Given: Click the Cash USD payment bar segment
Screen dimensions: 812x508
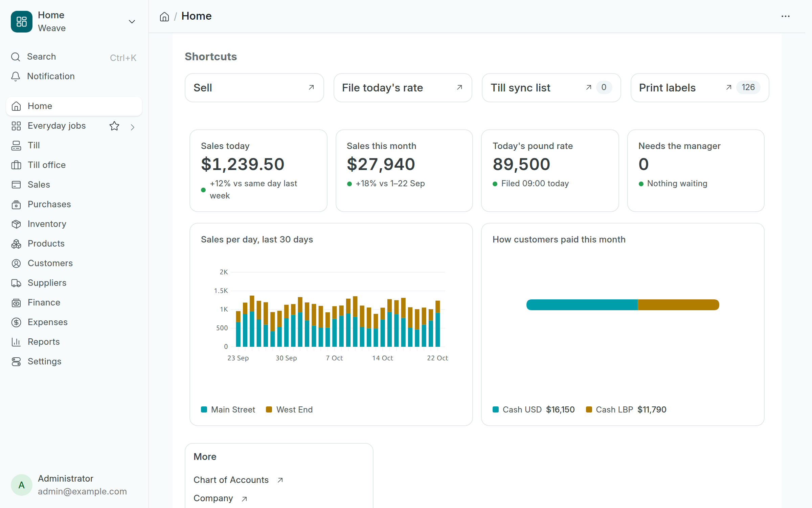Looking at the screenshot, I should 582,305.
